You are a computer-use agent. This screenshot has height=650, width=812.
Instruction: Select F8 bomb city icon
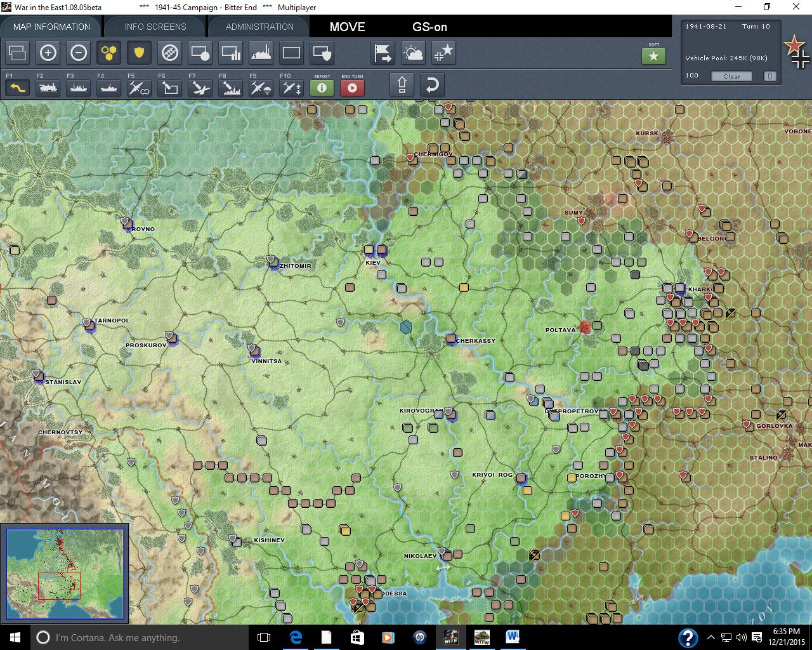[x=230, y=88]
